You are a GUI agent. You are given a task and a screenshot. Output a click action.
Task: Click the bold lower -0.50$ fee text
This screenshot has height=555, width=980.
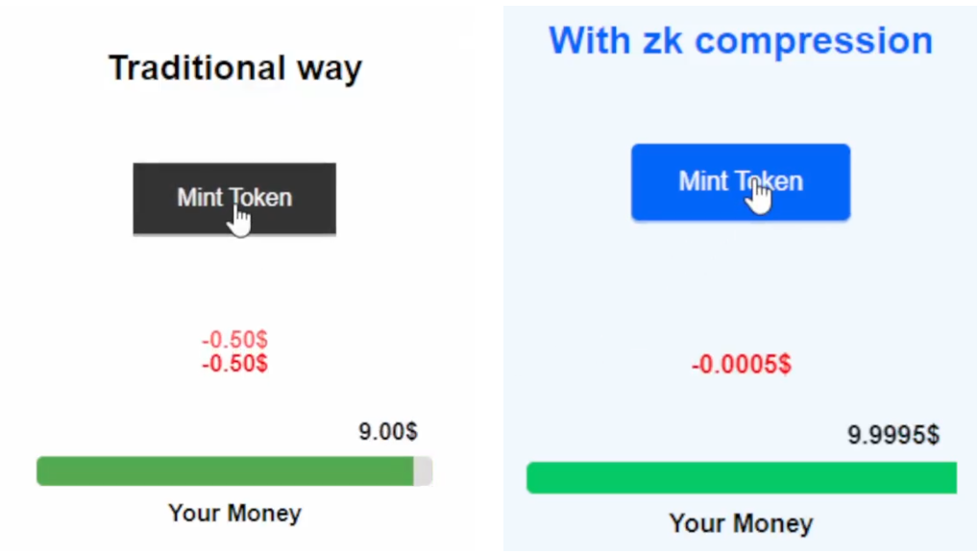click(234, 364)
